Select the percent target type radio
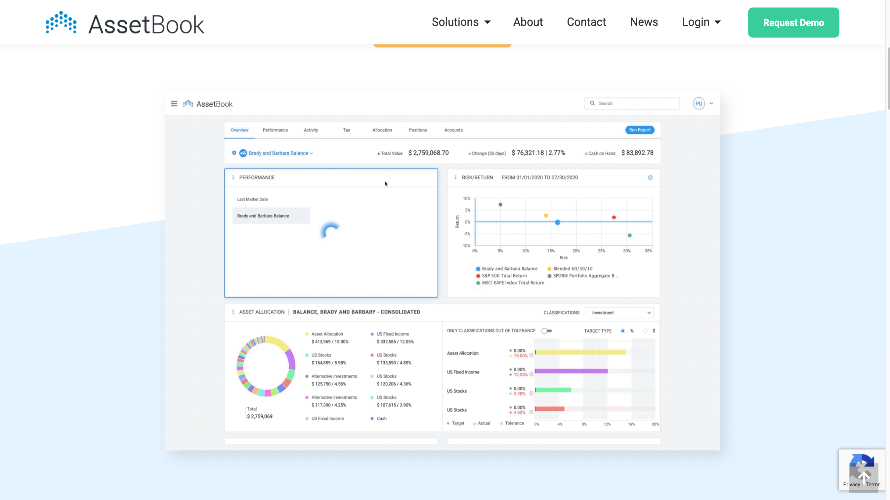The image size is (890, 500). [623, 331]
